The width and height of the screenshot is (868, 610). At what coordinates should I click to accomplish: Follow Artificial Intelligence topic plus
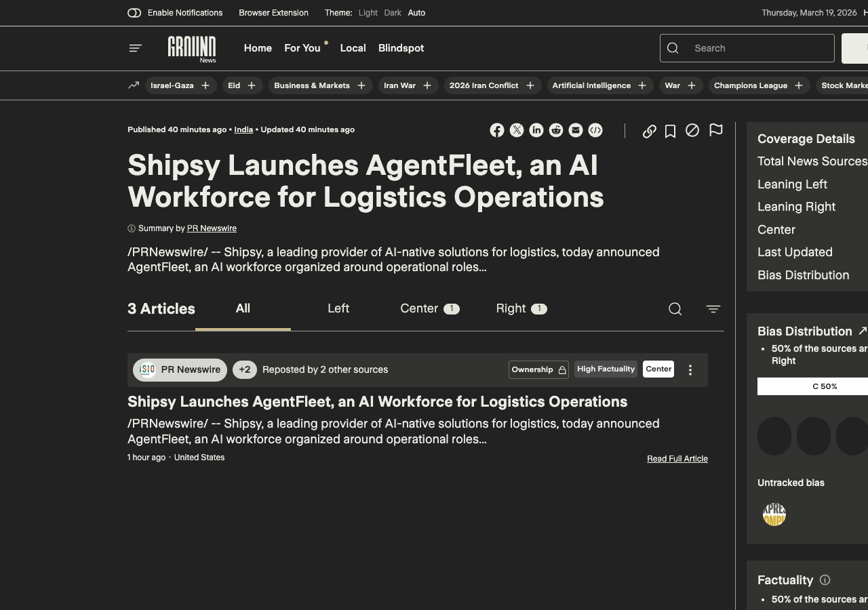(x=642, y=85)
